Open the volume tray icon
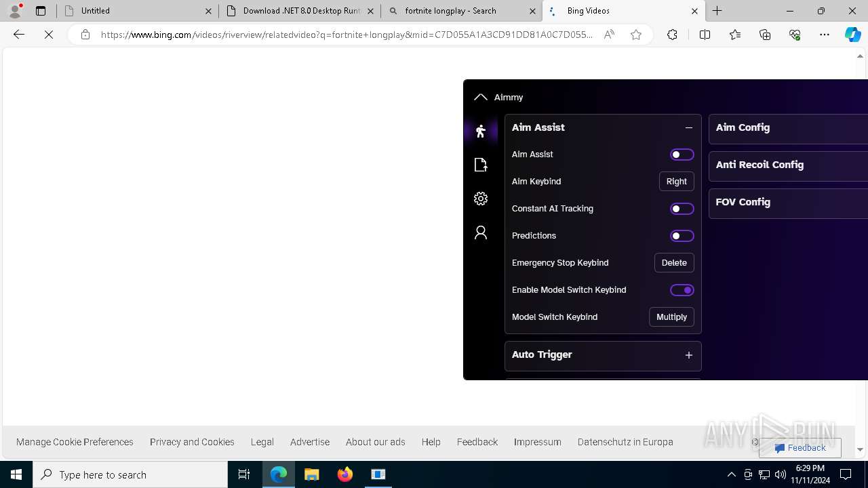868x488 pixels. pos(780,474)
